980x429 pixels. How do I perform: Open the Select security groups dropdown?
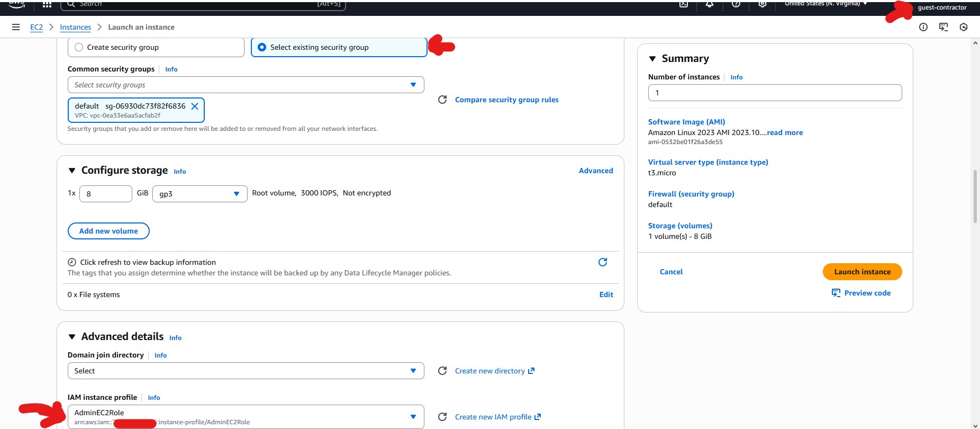pos(246,85)
